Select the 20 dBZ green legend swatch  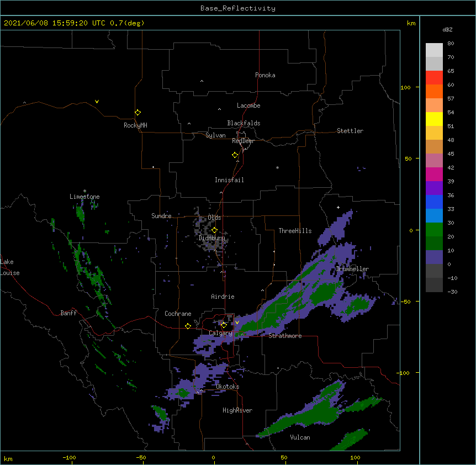(434, 243)
